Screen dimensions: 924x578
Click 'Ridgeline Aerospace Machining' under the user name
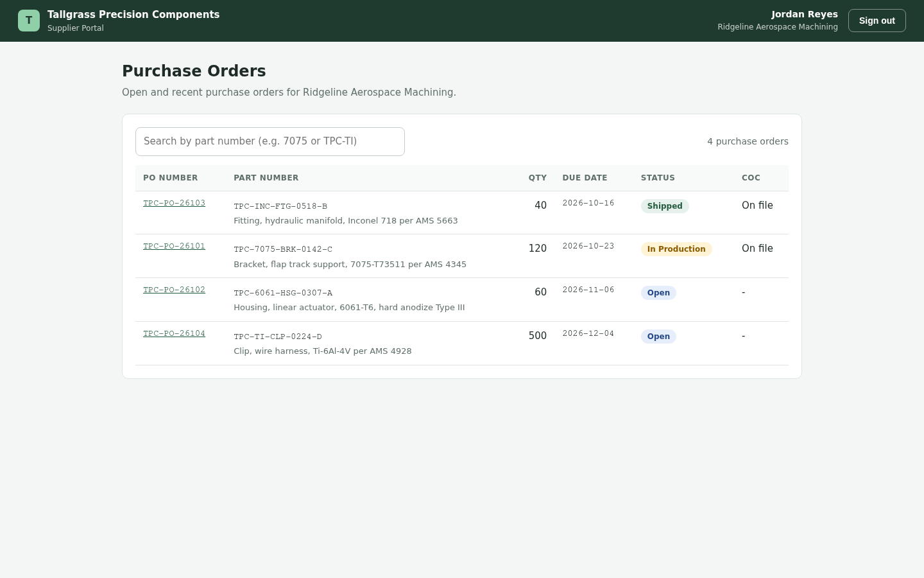(778, 27)
